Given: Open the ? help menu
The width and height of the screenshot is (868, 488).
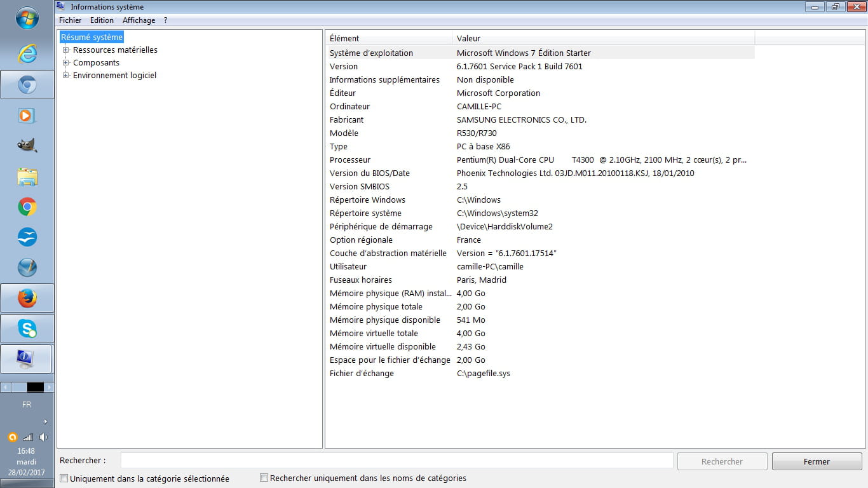Looking at the screenshot, I should (165, 20).
